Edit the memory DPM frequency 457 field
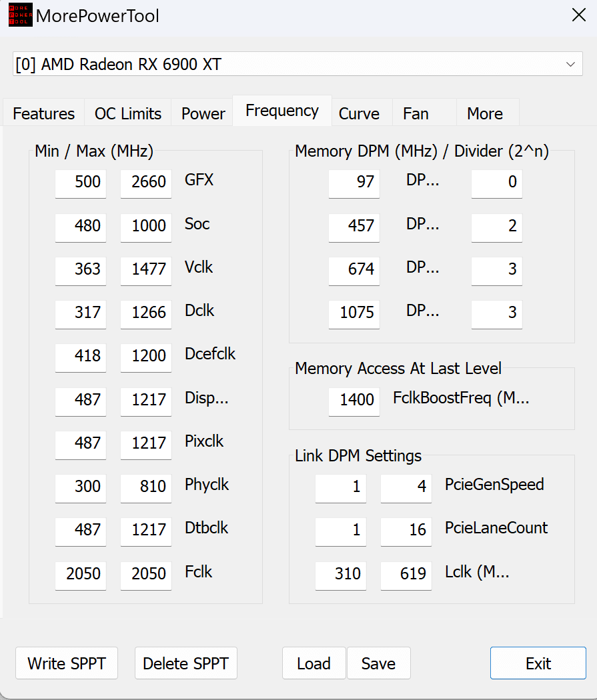 (354, 227)
